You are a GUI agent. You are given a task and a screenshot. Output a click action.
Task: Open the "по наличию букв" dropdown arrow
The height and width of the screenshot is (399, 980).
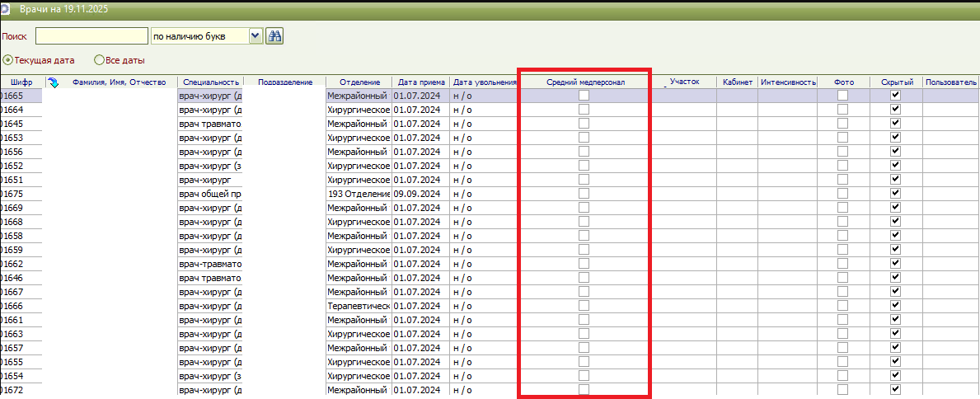pos(255,35)
